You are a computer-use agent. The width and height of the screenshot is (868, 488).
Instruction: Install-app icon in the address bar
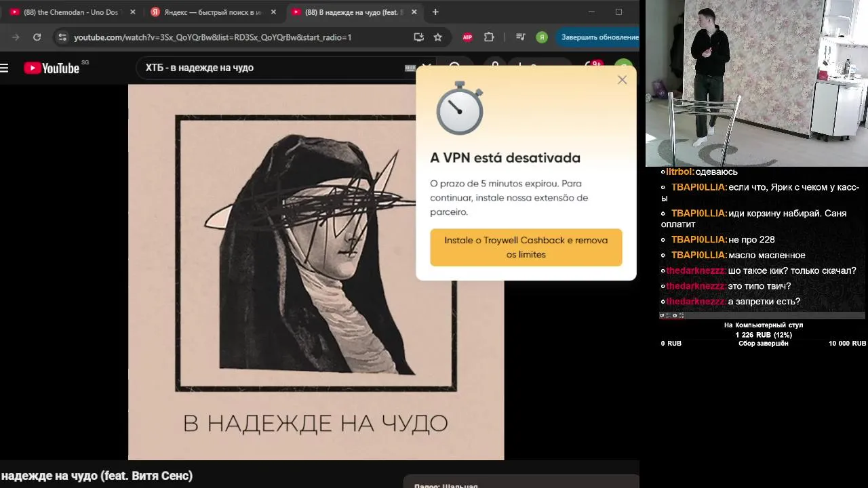coord(418,37)
